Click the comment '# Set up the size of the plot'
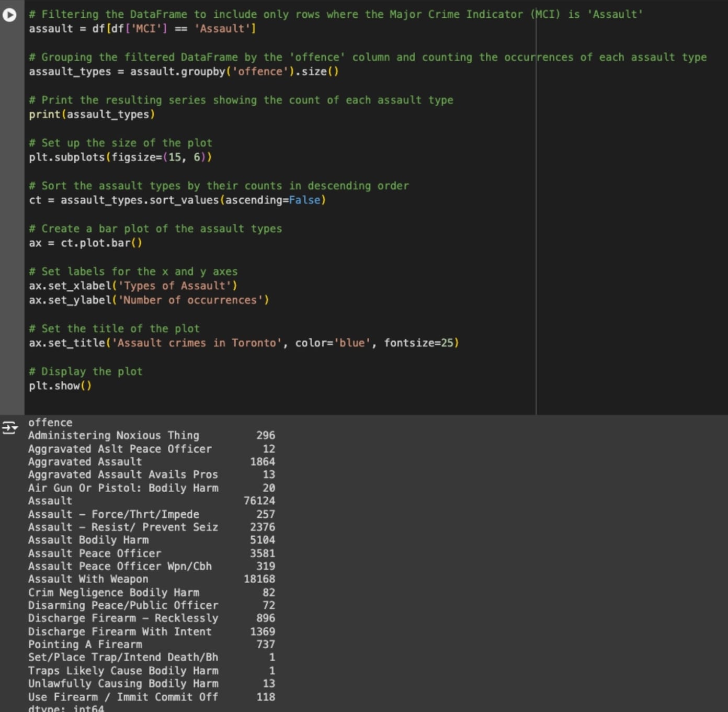 point(120,143)
